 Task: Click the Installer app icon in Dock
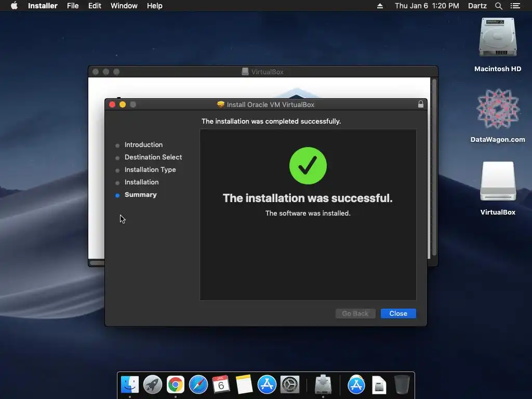(x=323, y=385)
